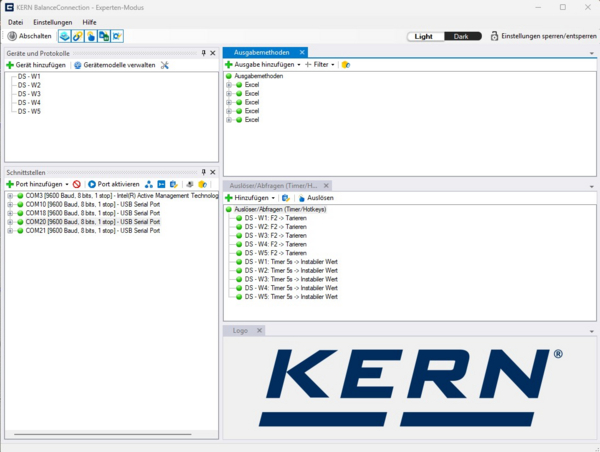600x452 pixels.
Task: Open the tab list arrow of the Logo pane
Action: [x=592, y=331]
